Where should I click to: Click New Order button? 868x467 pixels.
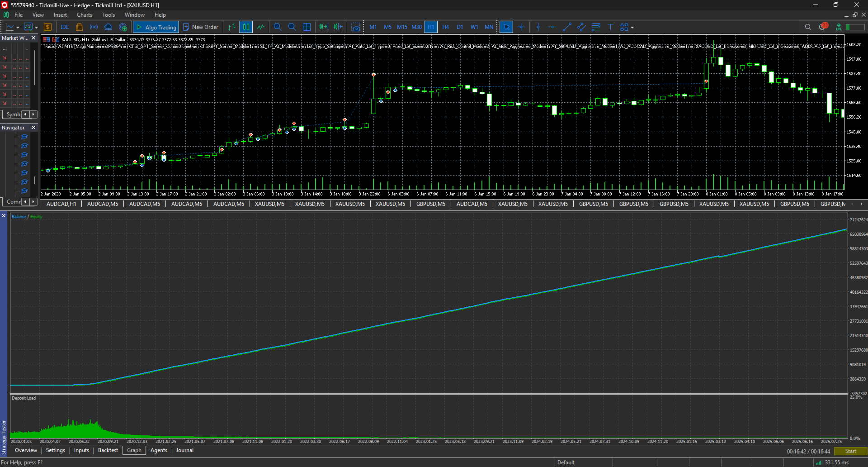[200, 27]
